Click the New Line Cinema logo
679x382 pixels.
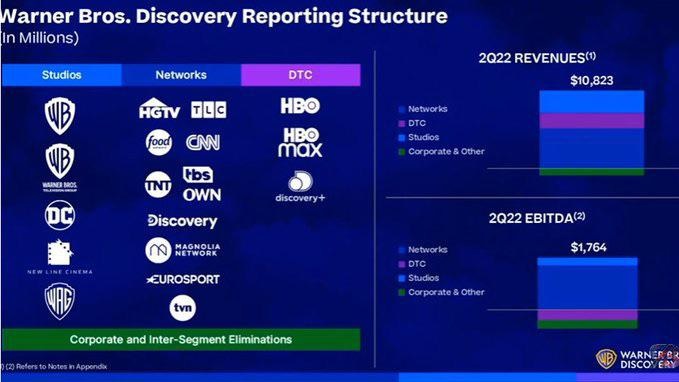coord(60,257)
